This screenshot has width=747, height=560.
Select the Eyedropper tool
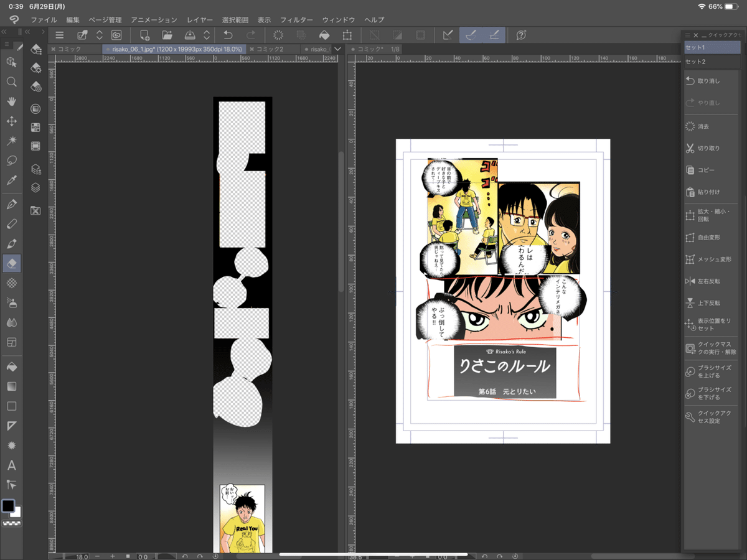(11, 180)
